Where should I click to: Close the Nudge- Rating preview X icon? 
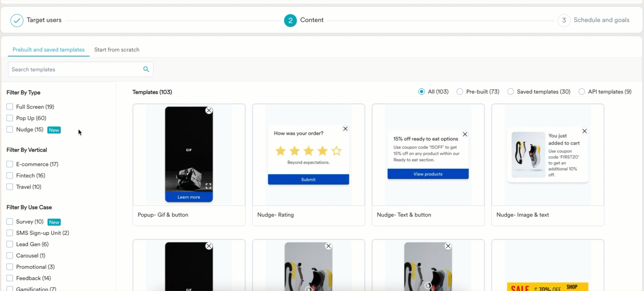point(345,129)
